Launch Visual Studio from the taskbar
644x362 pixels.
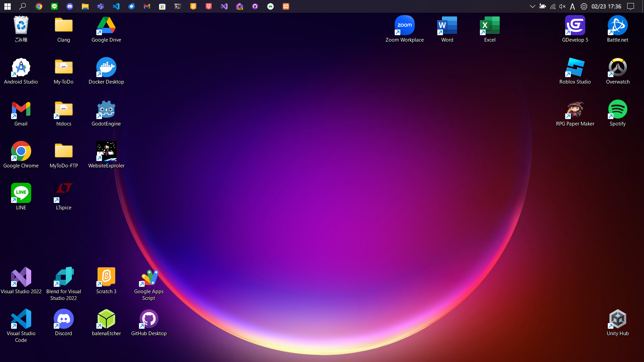(x=224, y=6)
